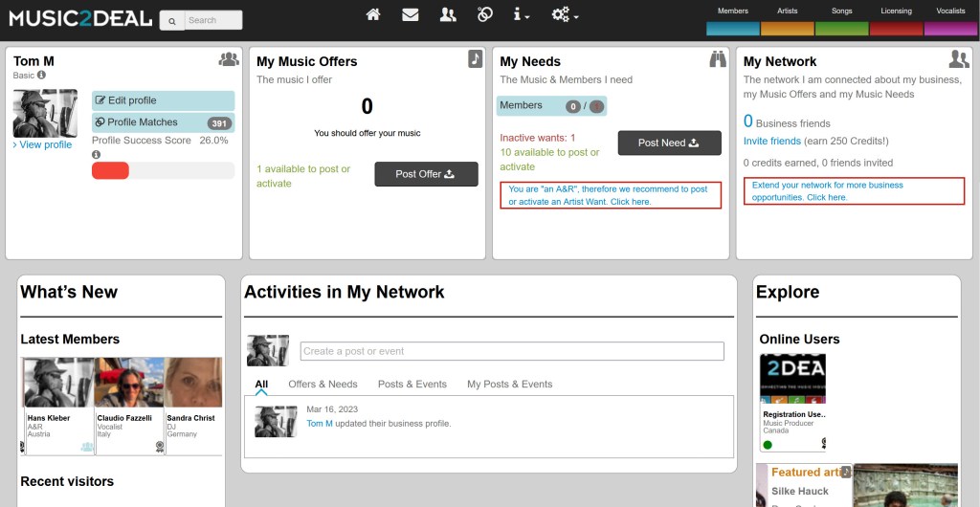Click the Profile Success Score progress bar

(163, 170)
